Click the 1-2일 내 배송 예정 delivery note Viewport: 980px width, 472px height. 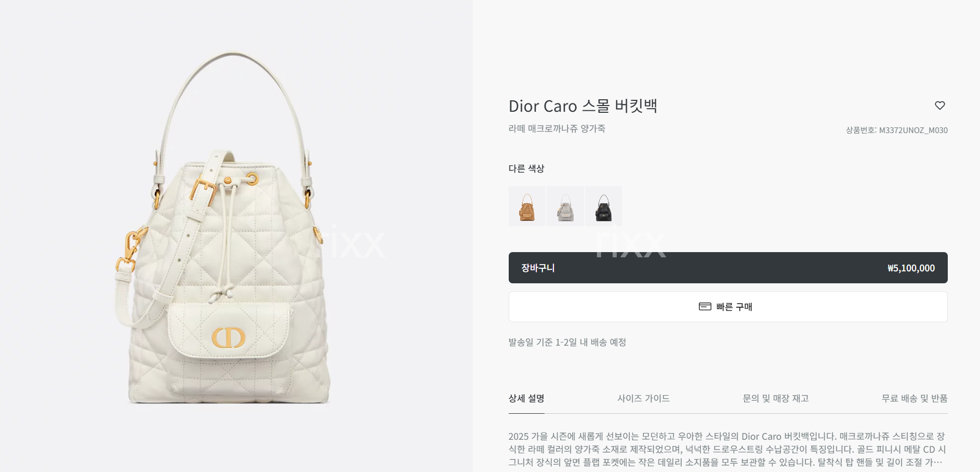tap(590, 342)
